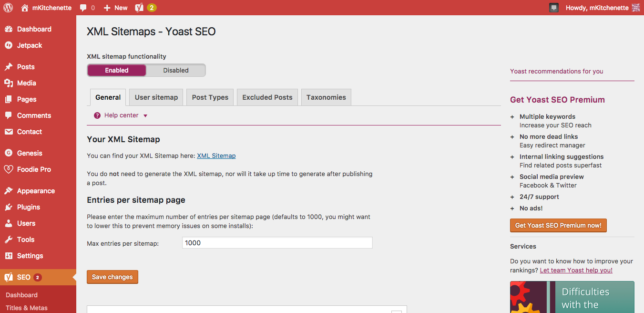The image size is (644, 313).
Task: Set XML sitemap functionality to Disabled
Action: 176,70
